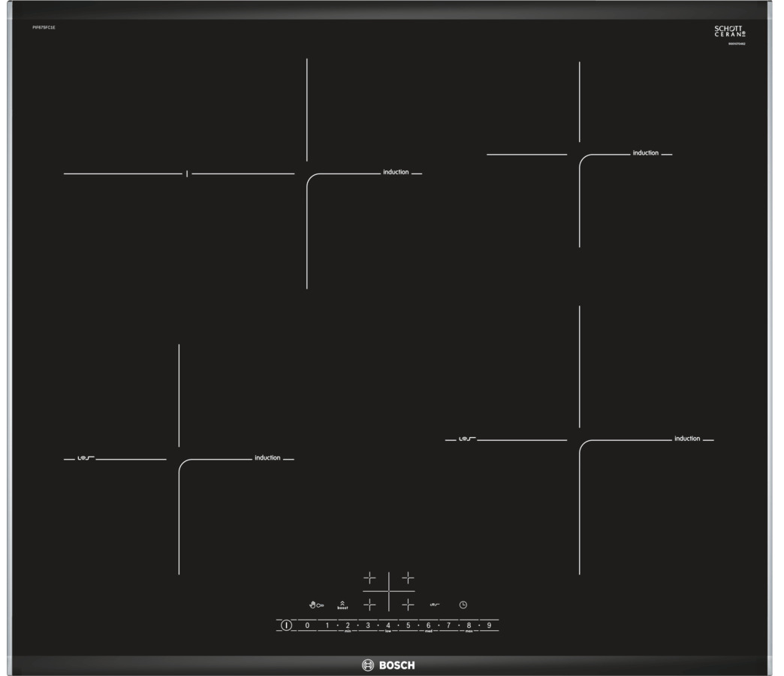Click the PIF675FC1E model number text
The height and width of the screenshot is (676, 784).
(x=44, y=28)
